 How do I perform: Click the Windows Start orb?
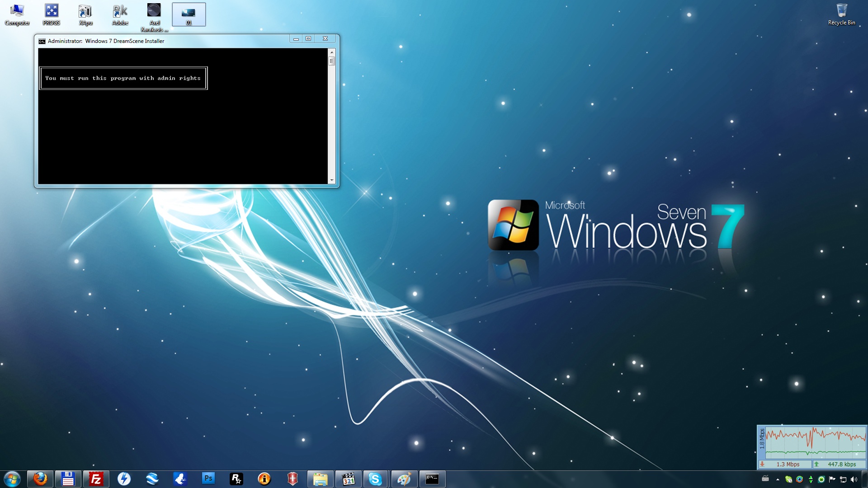click(12, 479)
